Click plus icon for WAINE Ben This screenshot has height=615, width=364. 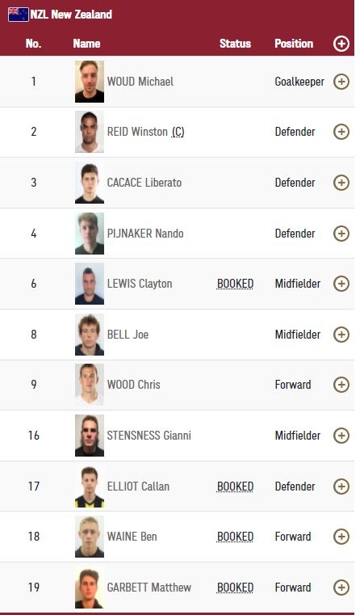tap(341, 537)
